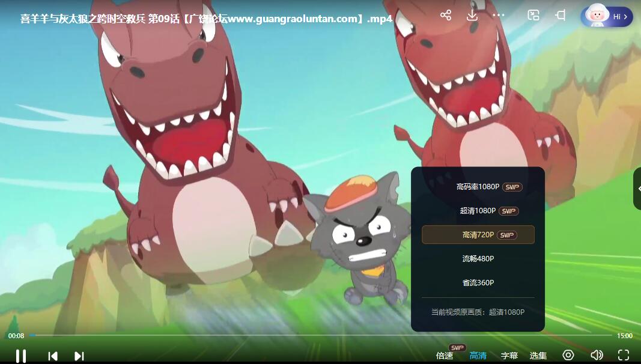Enter fullscreen mode
Viewport: 641px width, 364px height.
[x=624, y=355]
